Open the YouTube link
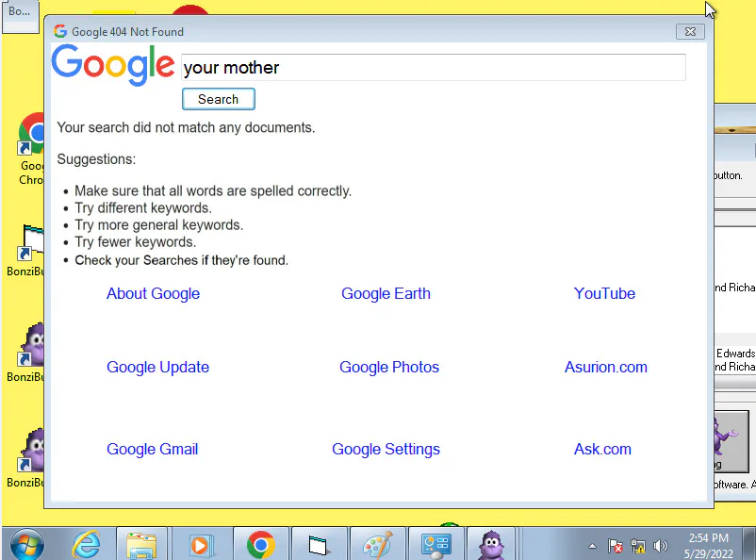The image size is (756, 560). click(x=604, y=293)
